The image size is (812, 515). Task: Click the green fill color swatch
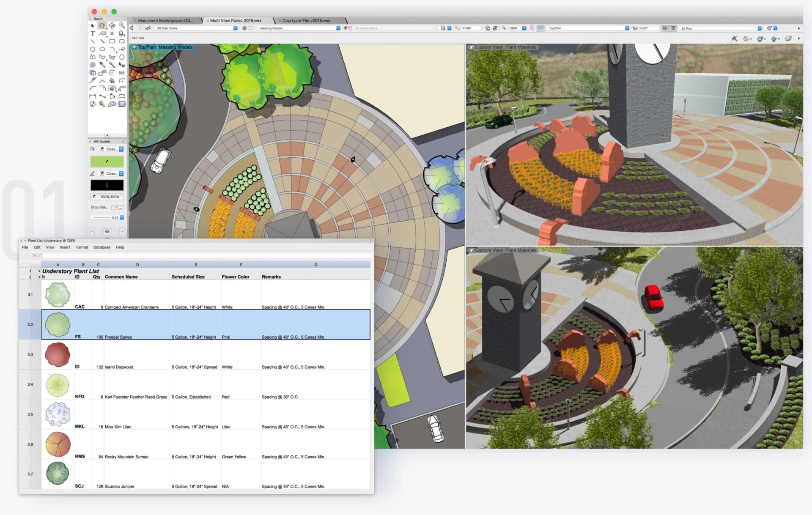[x=107, y=161]
